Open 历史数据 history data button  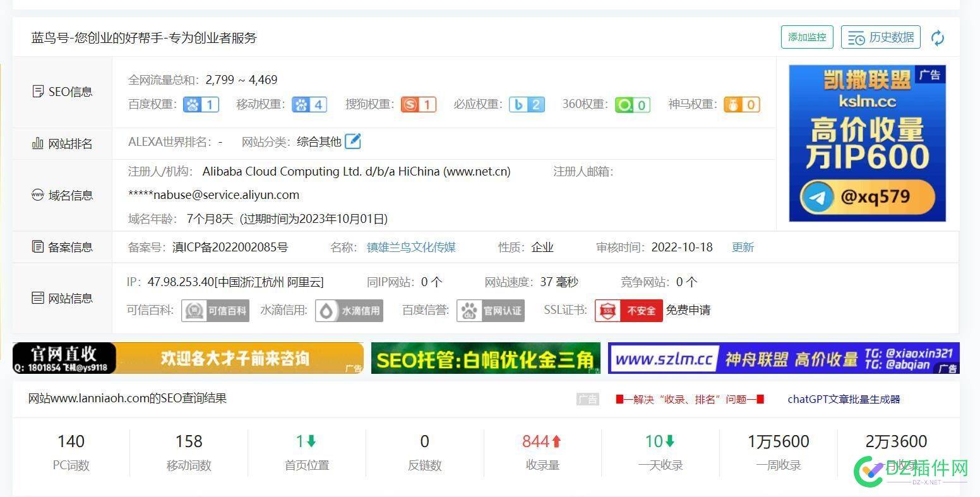[881, 37]
